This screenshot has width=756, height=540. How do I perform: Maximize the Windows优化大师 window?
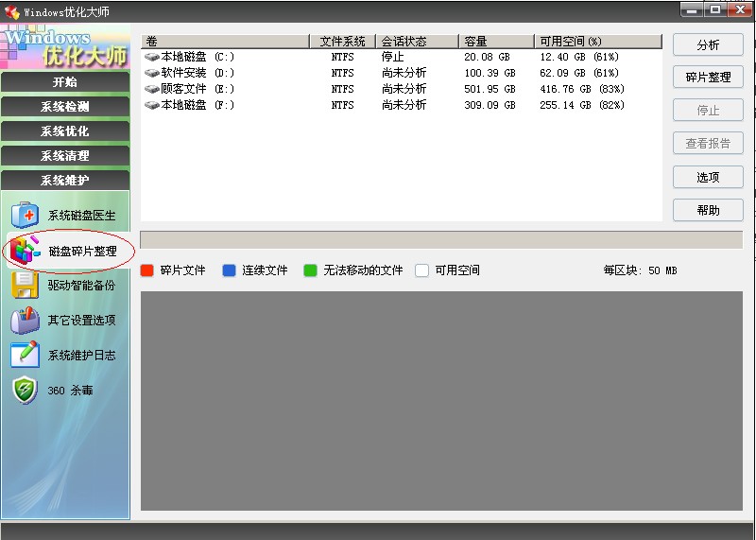[x=715, y=10]
